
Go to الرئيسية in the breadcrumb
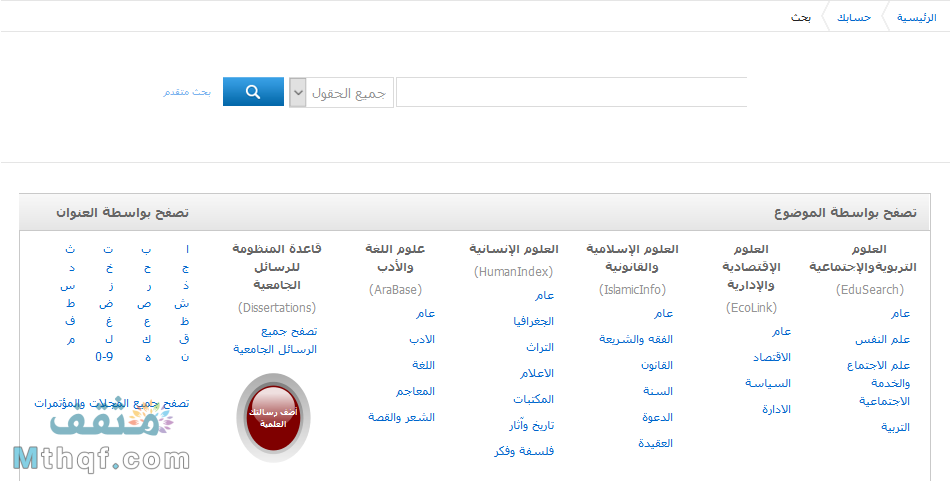[917, 18]
